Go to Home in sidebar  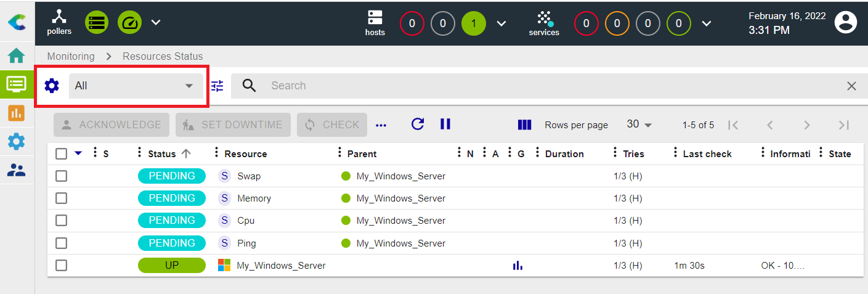tap(17, 56)
